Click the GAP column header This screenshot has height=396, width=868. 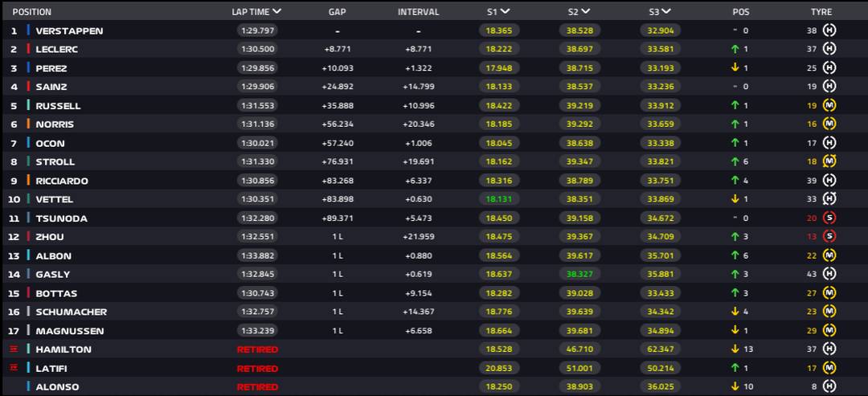pyautogui.click(x=337, y=11)
